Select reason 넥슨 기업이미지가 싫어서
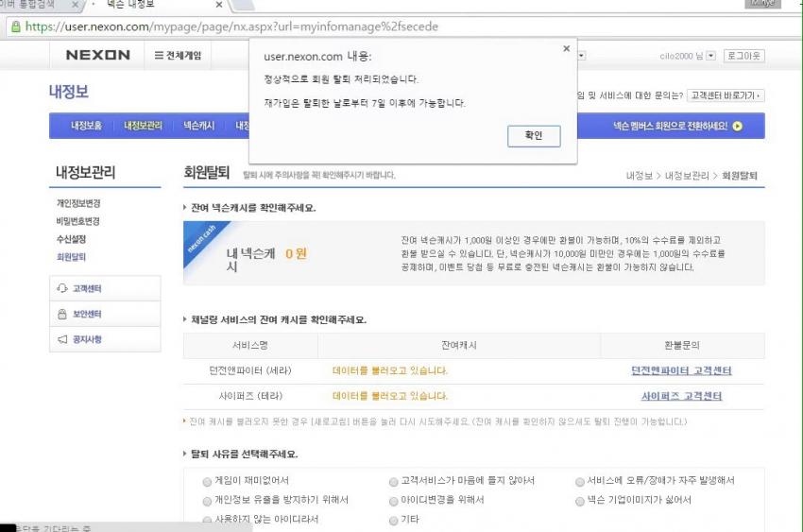Image resolution: width=803 pixels, height=532 pixels. pyautogui.click(x=579, y=500)
